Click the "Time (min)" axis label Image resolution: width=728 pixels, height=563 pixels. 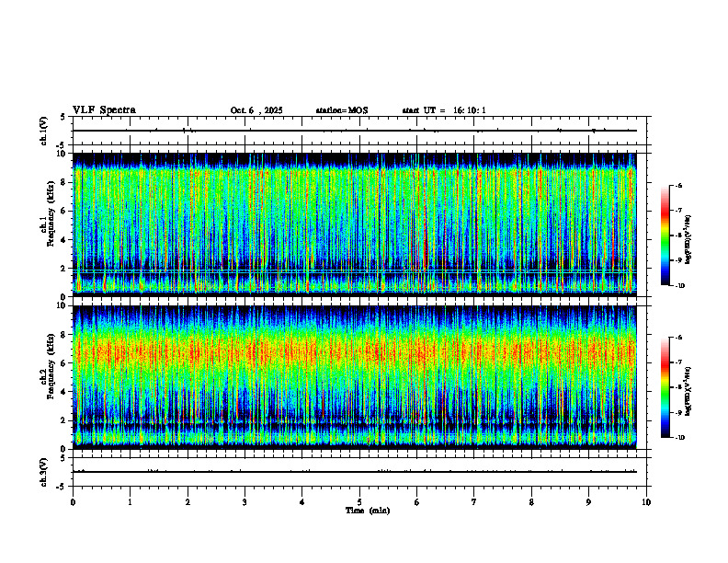[x=368, y=511]
